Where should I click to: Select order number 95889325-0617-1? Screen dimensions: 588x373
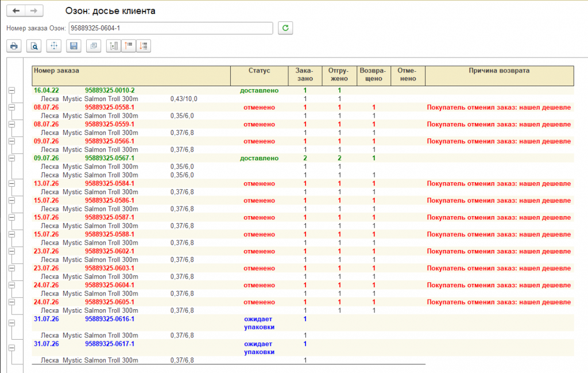coord(110,344)
